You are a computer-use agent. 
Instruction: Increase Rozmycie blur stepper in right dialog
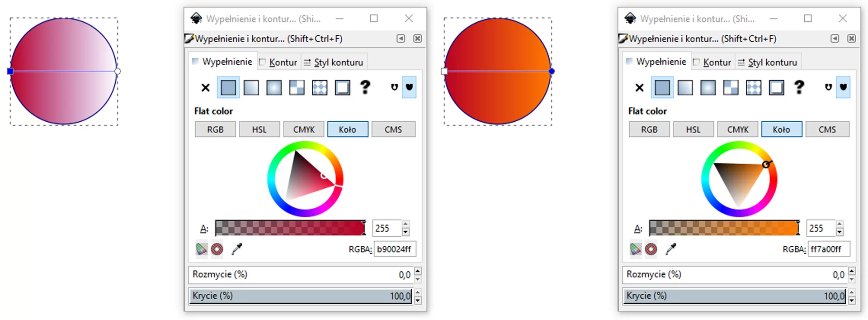point(852,271)
